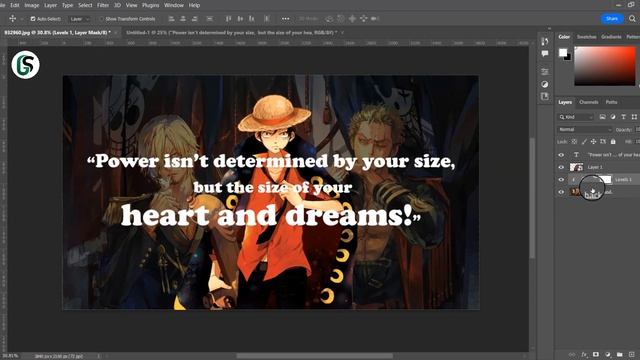Click the align right edges icon
Image resolution: width=640 pixels, height=360 pixels.
[x=195, y=19]
